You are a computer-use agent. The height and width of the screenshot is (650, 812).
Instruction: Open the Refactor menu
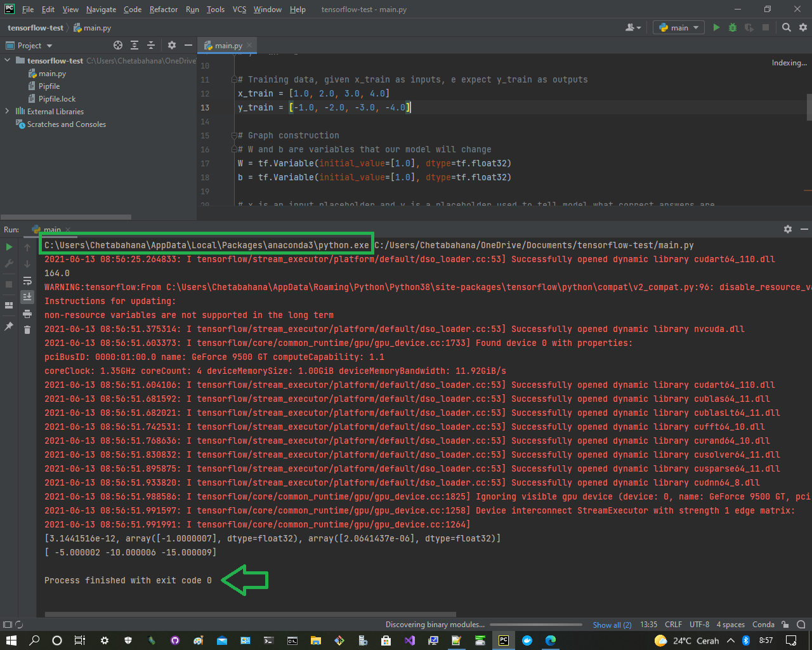(164, 10)
